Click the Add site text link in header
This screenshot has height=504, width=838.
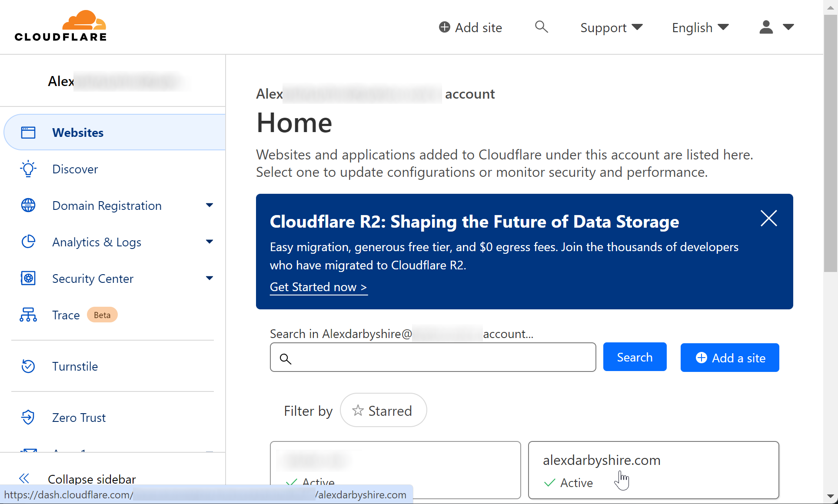(x=478, y=28)
